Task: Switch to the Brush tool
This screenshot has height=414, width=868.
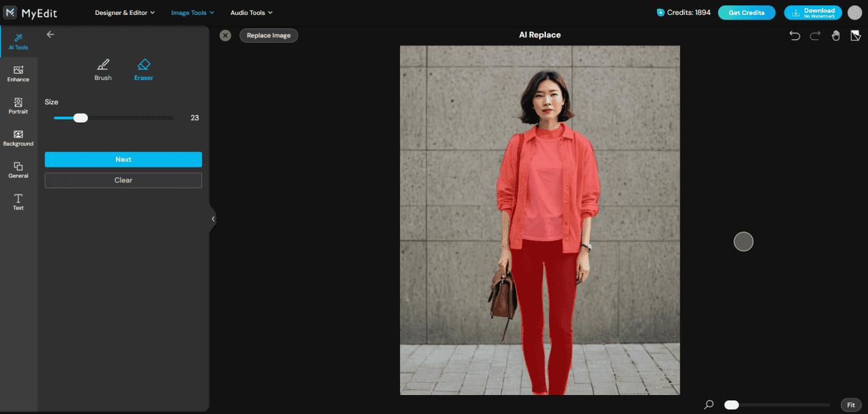Action: (103, 68)
